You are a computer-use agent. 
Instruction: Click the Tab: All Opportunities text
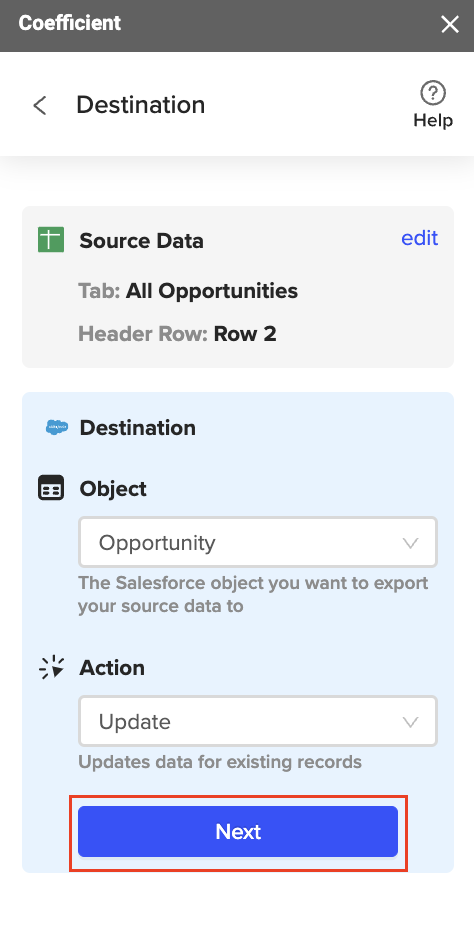(188, 291)
